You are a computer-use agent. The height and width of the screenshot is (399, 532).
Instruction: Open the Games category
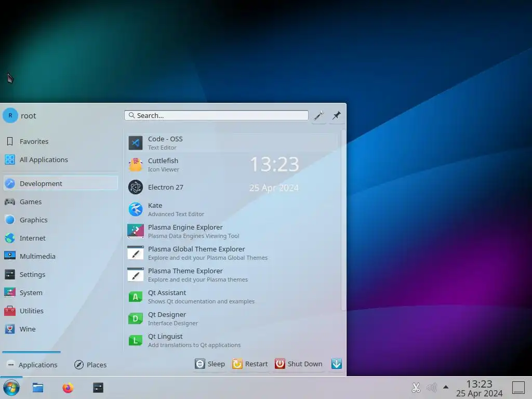[60, 202]
